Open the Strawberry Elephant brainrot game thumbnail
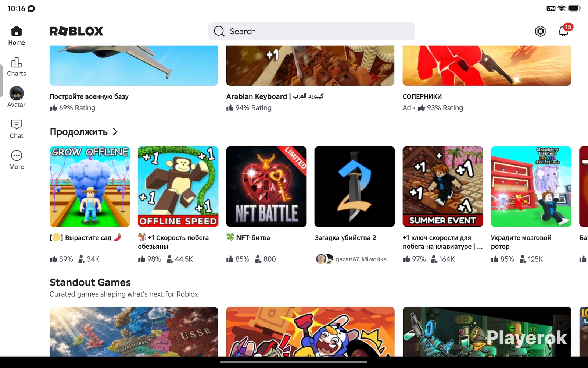 (531, 187)
